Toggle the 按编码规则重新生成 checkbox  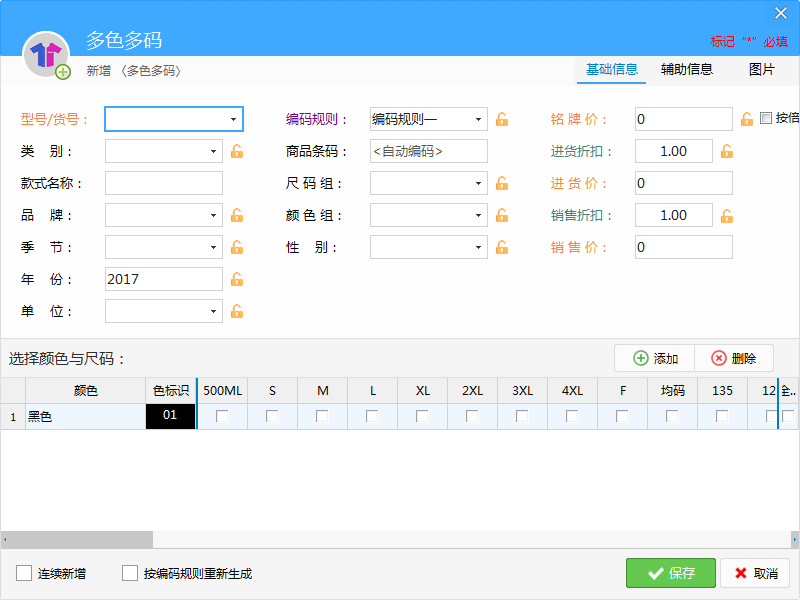click(130, 573)
